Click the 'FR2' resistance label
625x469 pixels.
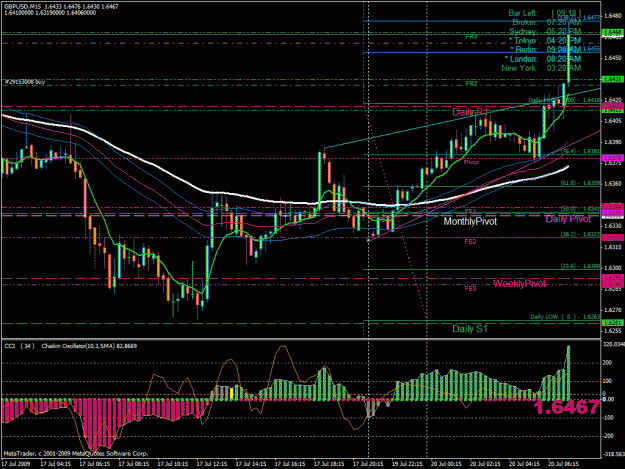(x=471, y=83)
